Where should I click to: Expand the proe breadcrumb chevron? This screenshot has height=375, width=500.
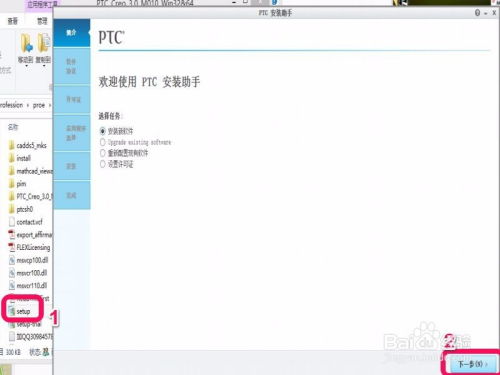(50, 105)
